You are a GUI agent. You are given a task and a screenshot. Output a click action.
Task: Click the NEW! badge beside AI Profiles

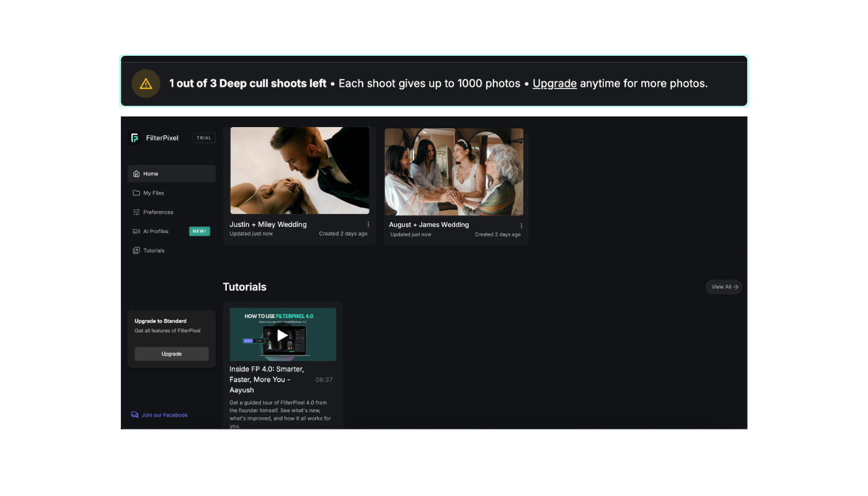[200, 231]
